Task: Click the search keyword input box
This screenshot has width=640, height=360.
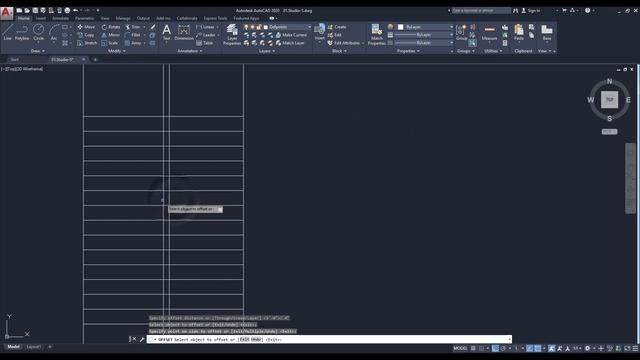Action: (x=481, y=11)
